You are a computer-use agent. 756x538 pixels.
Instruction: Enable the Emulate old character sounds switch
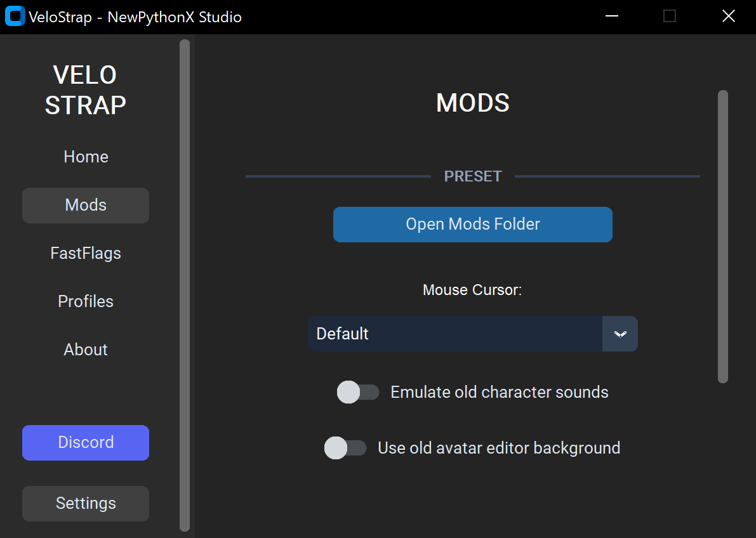click(358, 392)
